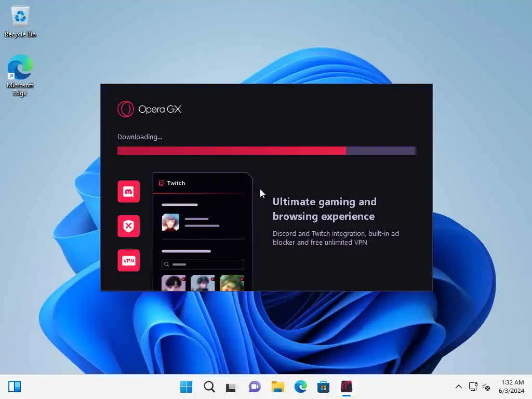Open Task View on the taskbar
The width and height of the screenshot is (532, 399).
coord(231,387)
